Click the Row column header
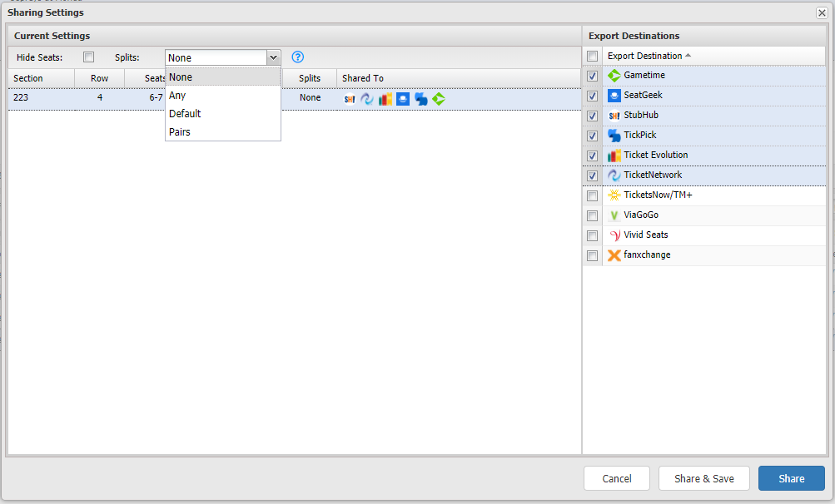 click(x=100, y=78)
